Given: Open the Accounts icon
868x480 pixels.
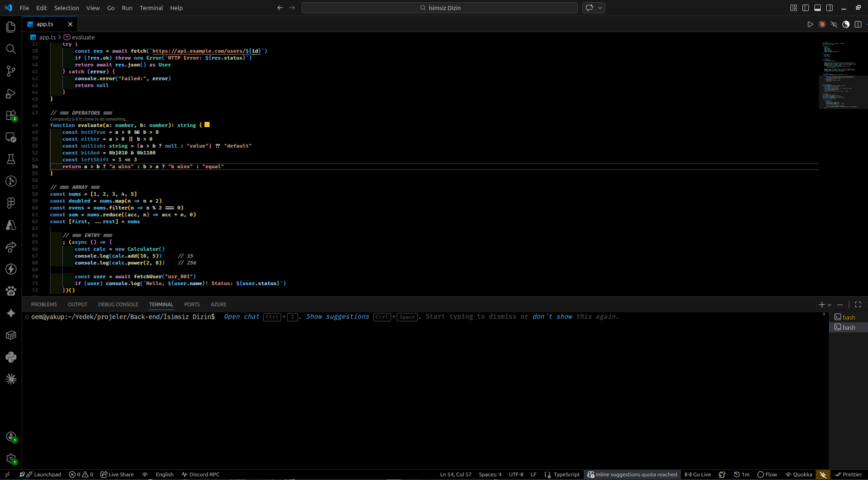Looking at the screenshot, I should click(11, 437).
